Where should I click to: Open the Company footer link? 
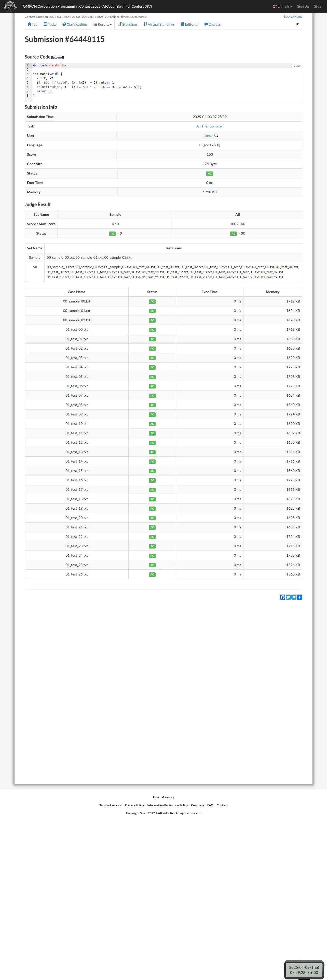click(198, 805)
